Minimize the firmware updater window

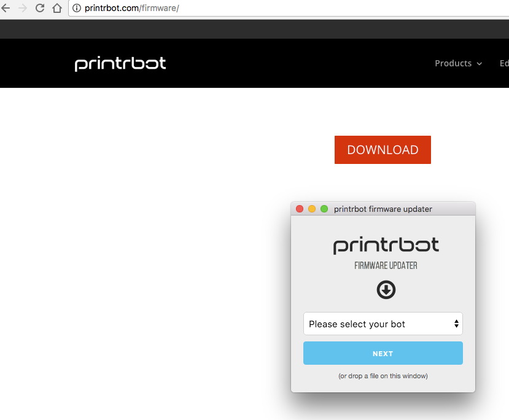pos(312,209)
